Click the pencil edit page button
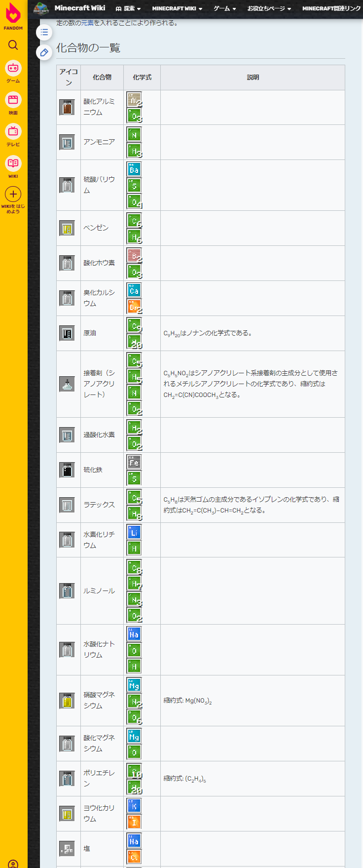Image resolution: width=363 pixels, height=868 pixels. click(44, 52)
